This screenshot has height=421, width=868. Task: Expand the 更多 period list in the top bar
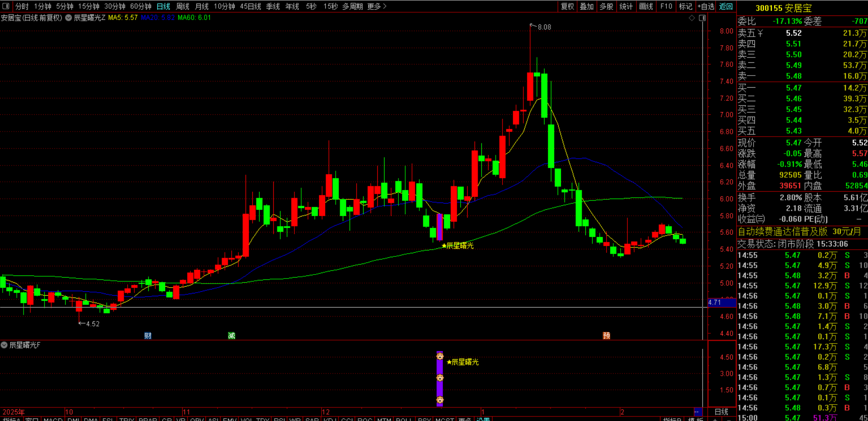(377, 6)
